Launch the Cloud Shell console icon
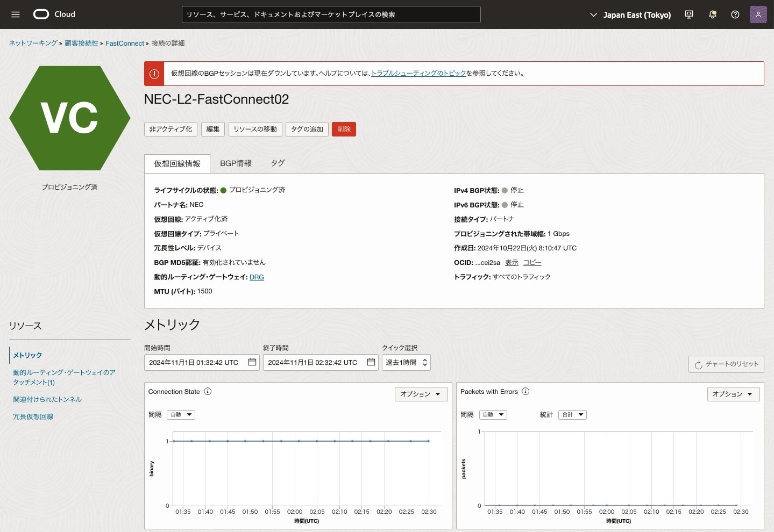The height and width of the screenshot is (532, 774). pyautogui.click(x=688, y=15)
